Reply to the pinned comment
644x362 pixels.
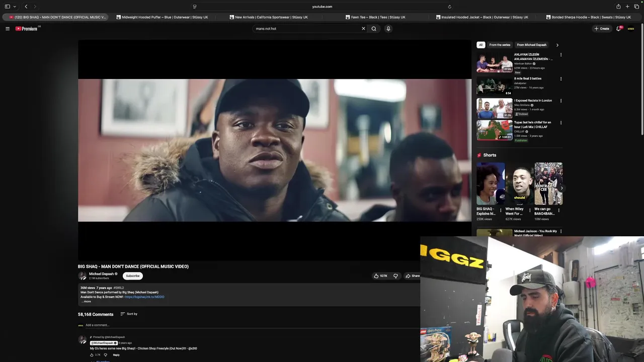point(116,355)
